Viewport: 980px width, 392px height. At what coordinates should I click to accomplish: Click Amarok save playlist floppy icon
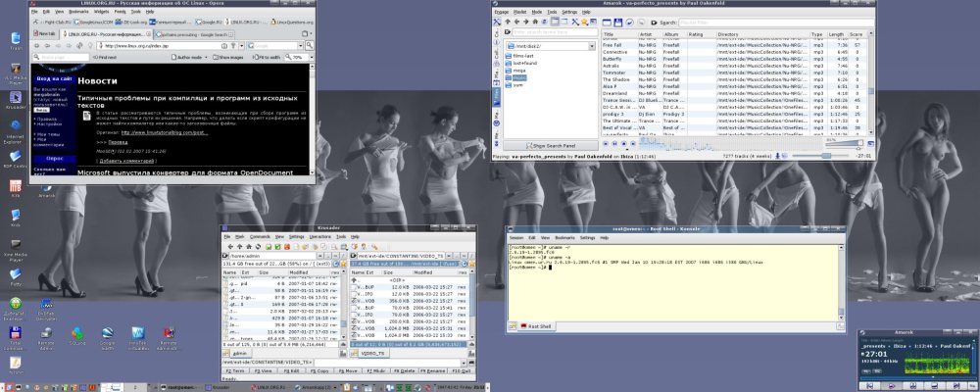(x=618, y=23)
